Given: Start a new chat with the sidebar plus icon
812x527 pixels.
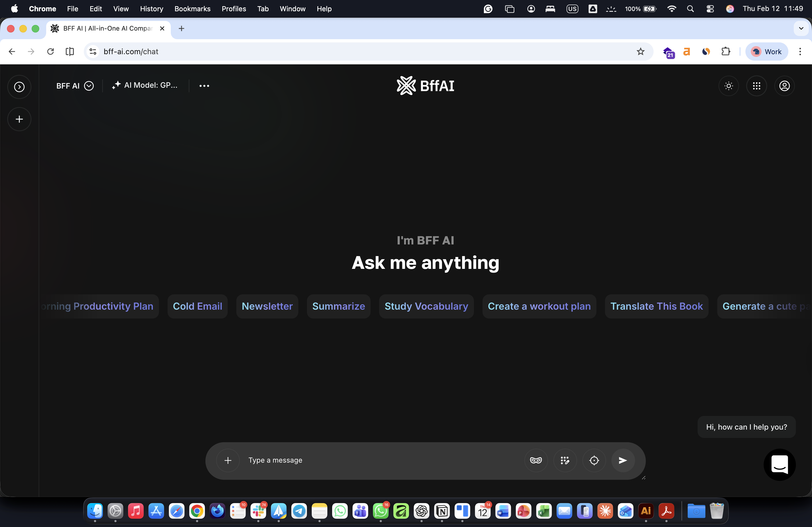Looking at the screenshot, I should pyautogui.click(x=19, y=119).
